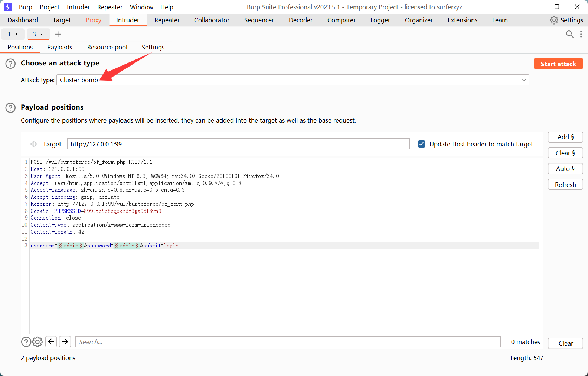
Task: Click the Content-Length header line
Action: [x=58, y=232]
